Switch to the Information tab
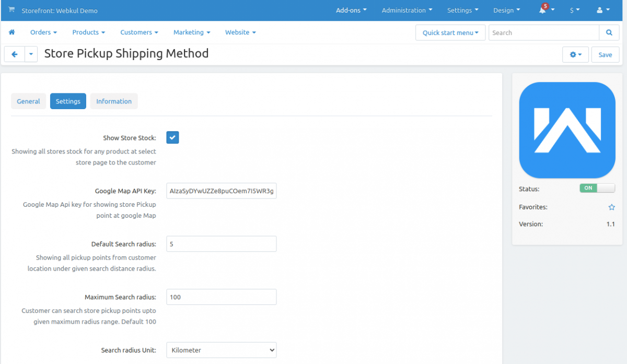Screen dimensions: 627x364 pyautogui.click(x=114, y=101)
